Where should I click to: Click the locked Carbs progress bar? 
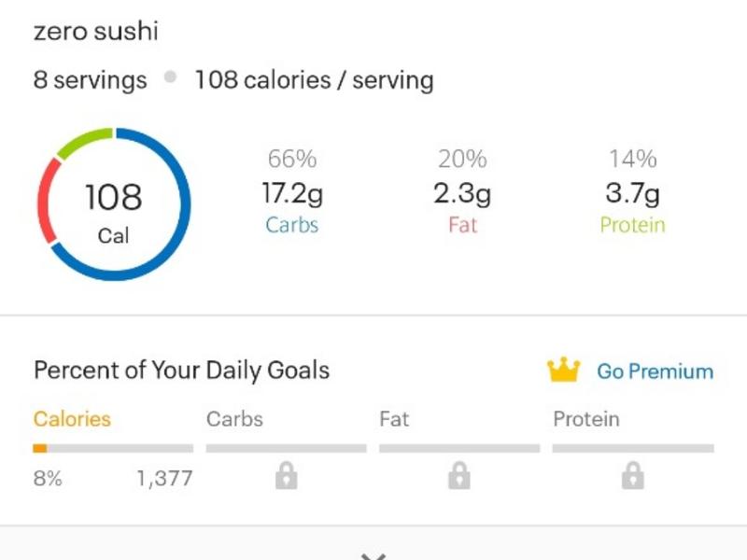(286, 449)
